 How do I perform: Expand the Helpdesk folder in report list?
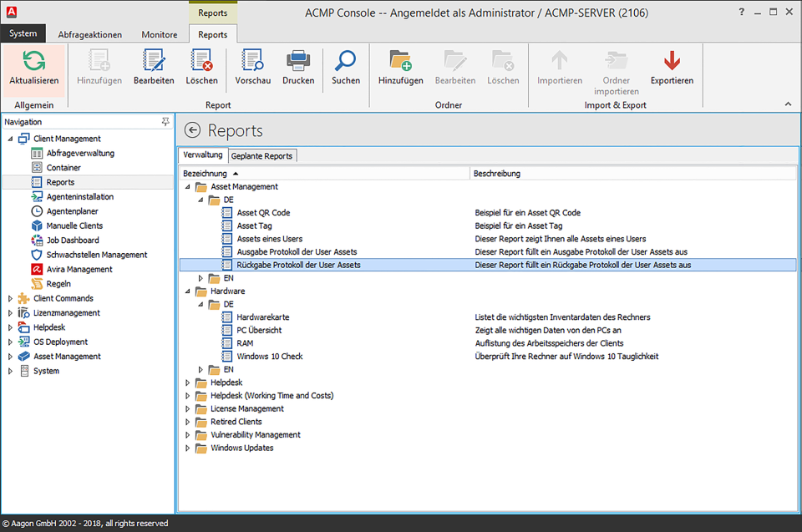pyautogui.click(x=187, y=383)
